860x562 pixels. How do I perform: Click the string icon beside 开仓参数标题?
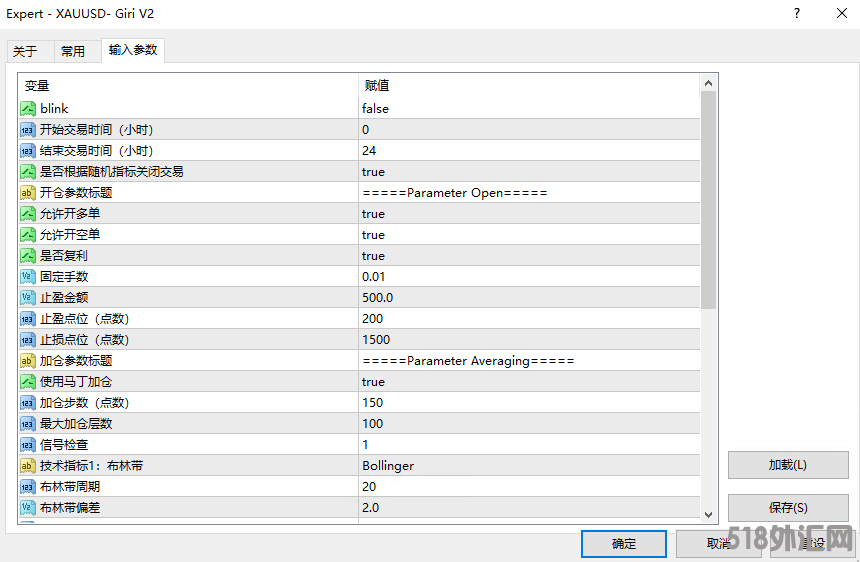(x=28, y=192)
